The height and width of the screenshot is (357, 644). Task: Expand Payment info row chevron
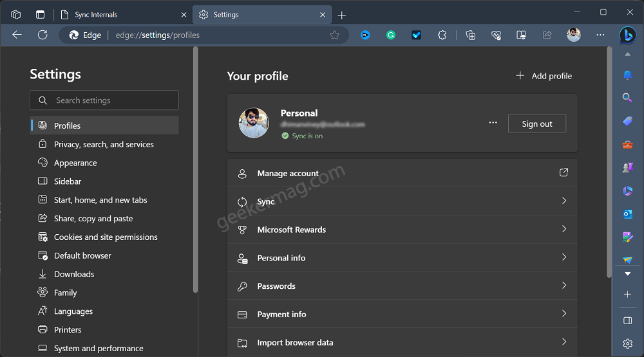pos(564,313)
